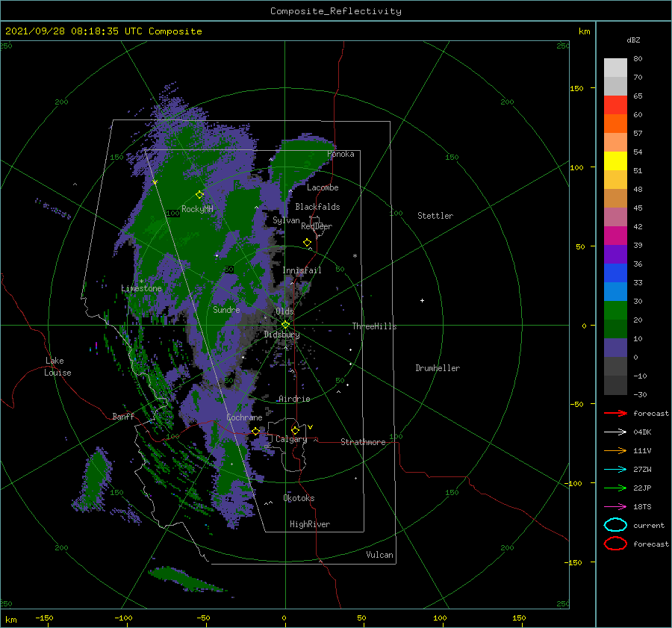Image resolution: width=672 pixels, height=628 pixels.
Task: Click the 65 dBZ red color swatch
Action: (x=615, y=105)
